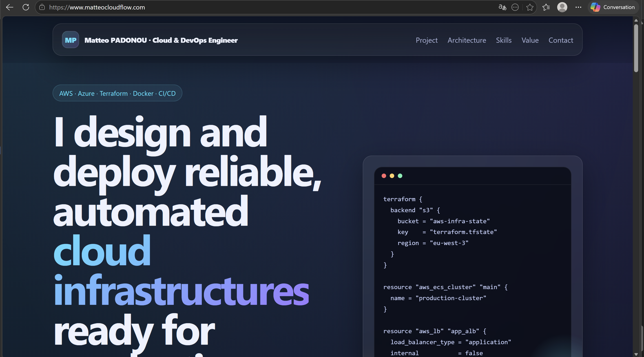This screenshot has width=644, height=357.
Task: Click the MP logo badge
Action: pos(71,40)
